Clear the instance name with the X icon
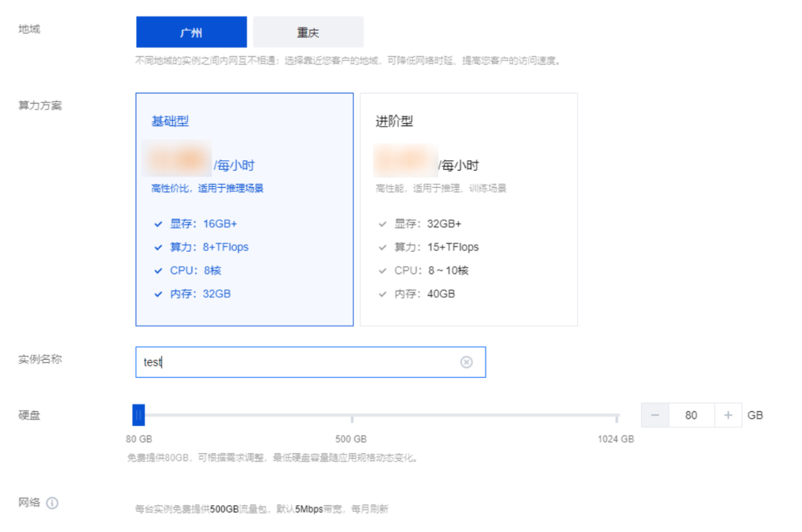This screenshot has height=532, width=802. [466, 362]
